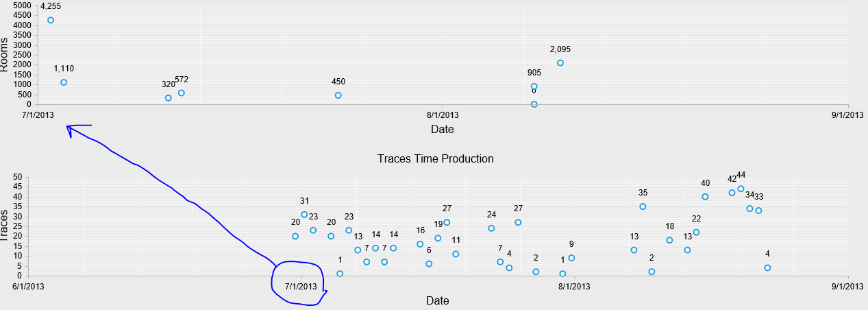868x310 pixels.
Task: Click the 31 traces data marker
Action: [x=304, y=215]
